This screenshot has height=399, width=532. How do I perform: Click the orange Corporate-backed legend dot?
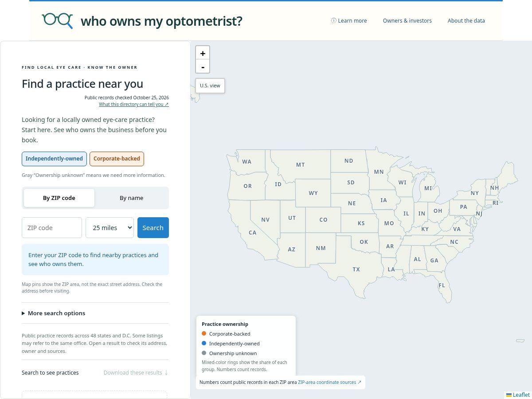(x=204, y=334)
